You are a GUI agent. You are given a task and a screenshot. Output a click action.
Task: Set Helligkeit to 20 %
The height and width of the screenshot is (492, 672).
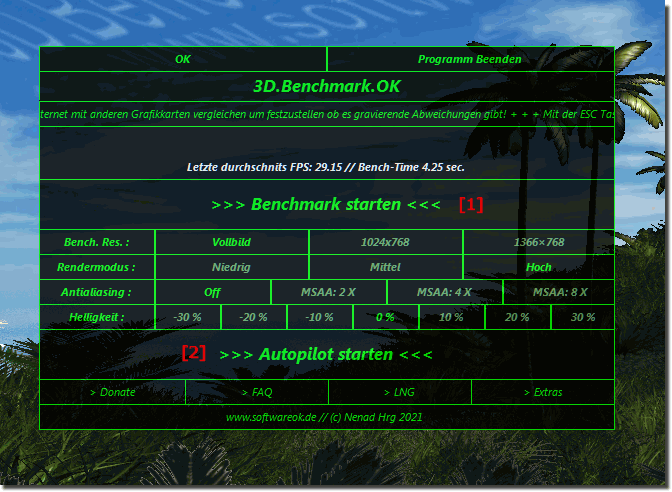pyautogui.click(x=517, y=317)
